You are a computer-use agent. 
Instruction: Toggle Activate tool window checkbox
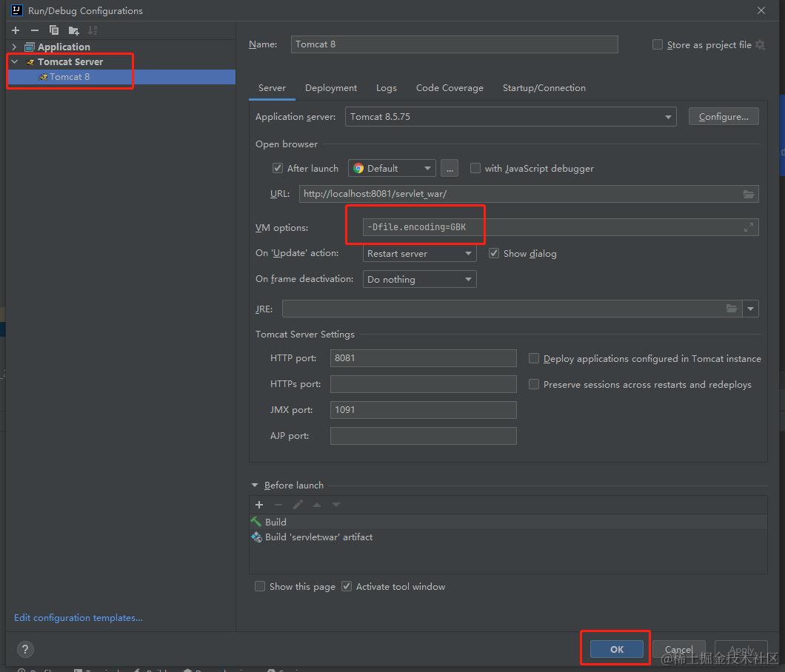coord(347,586)
